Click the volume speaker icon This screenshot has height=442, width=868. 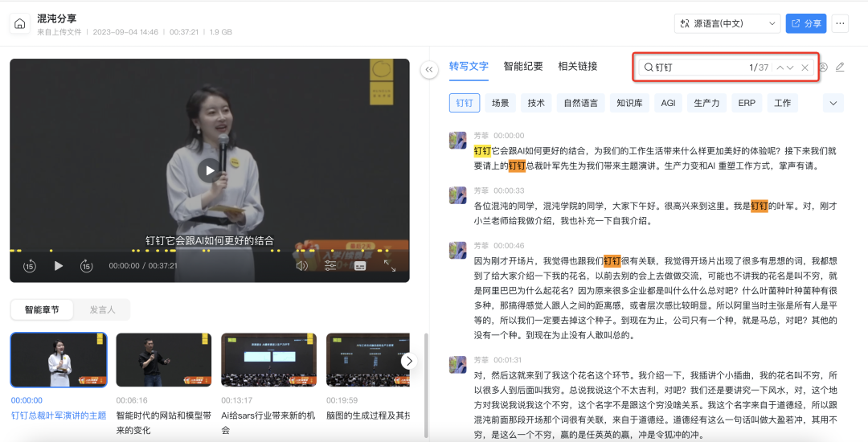pos(301,266)
